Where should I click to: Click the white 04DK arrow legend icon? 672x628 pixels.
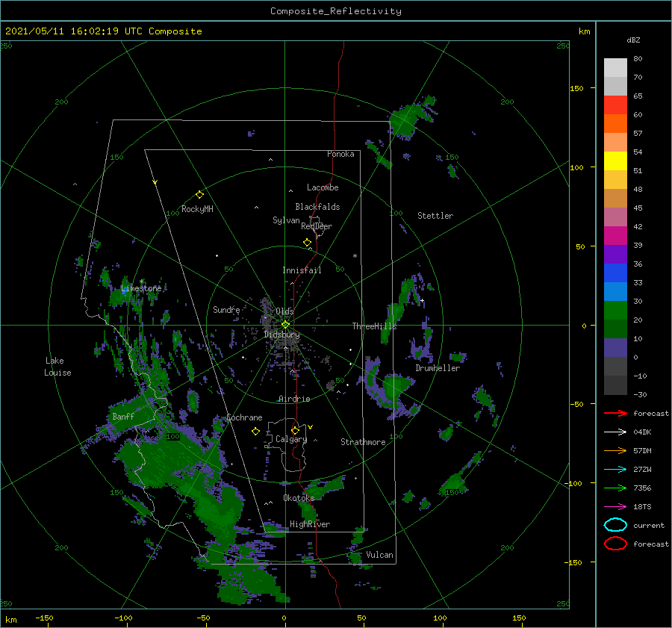[x=615, y=432]
